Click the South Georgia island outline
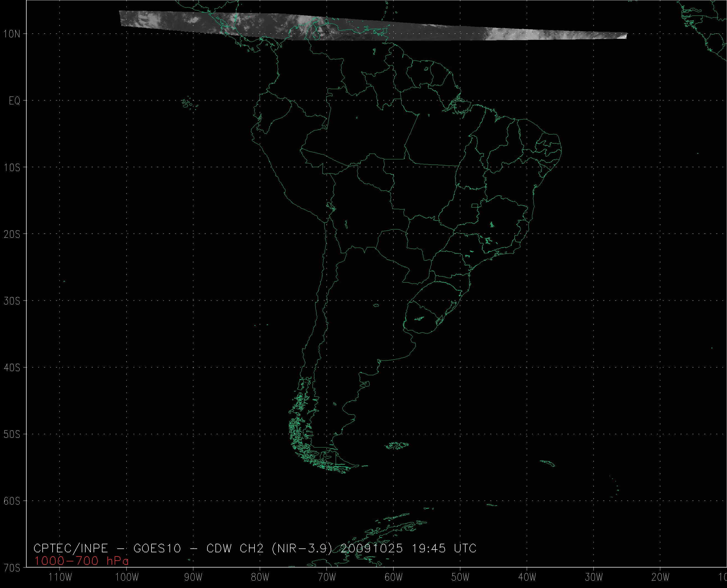Image resolution: width=727 pixels, height=588 pixels. (x=548, y=463)
